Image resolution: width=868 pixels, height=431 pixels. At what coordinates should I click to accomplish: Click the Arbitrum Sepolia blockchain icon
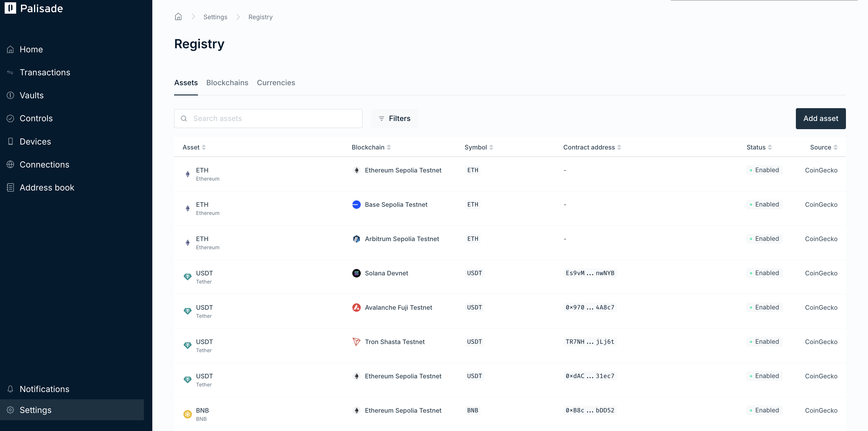356,239
